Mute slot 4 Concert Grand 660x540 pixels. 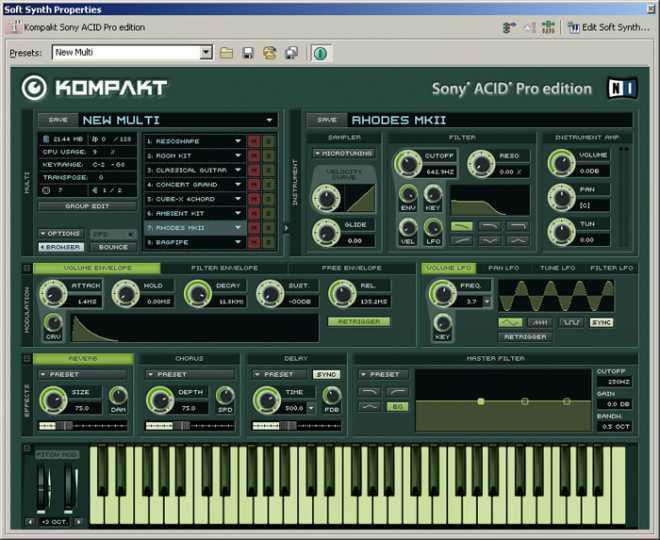coord(254,184)
